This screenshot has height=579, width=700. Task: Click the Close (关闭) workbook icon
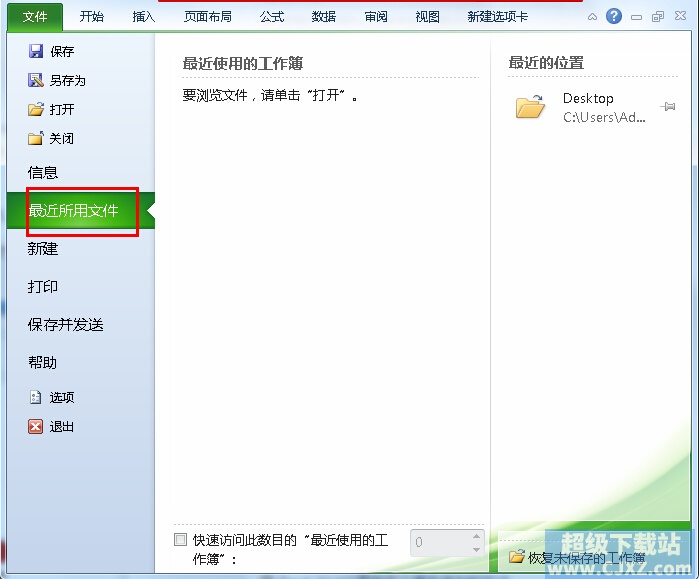click(x=36, y=138)
